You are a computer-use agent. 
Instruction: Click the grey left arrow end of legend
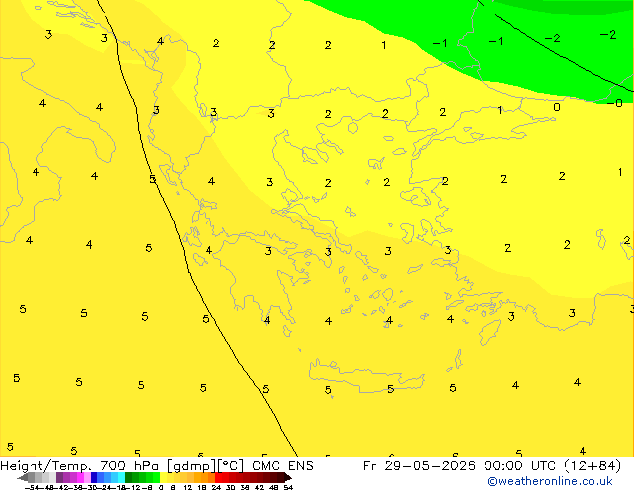pyautogui.click(x=23, y=478)
